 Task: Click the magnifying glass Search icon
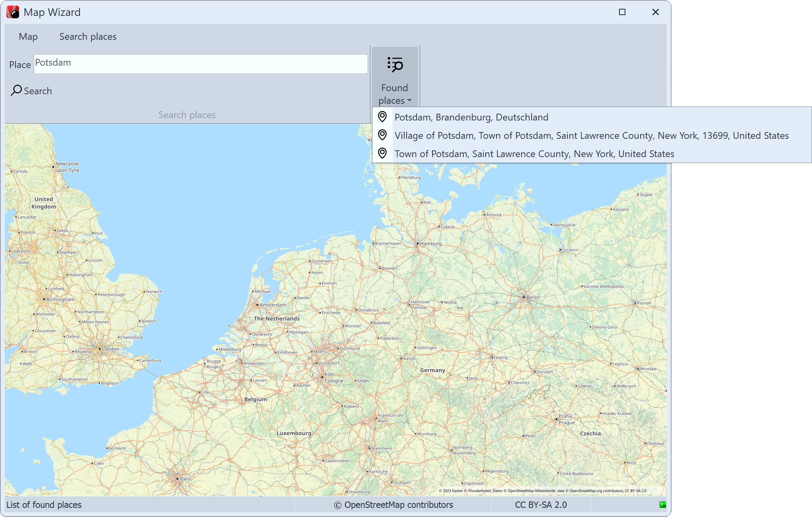(16, 91)
